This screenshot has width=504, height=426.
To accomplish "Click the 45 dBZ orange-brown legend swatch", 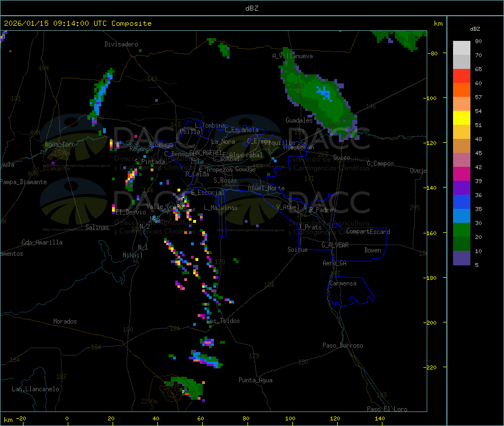I will 461,146.
